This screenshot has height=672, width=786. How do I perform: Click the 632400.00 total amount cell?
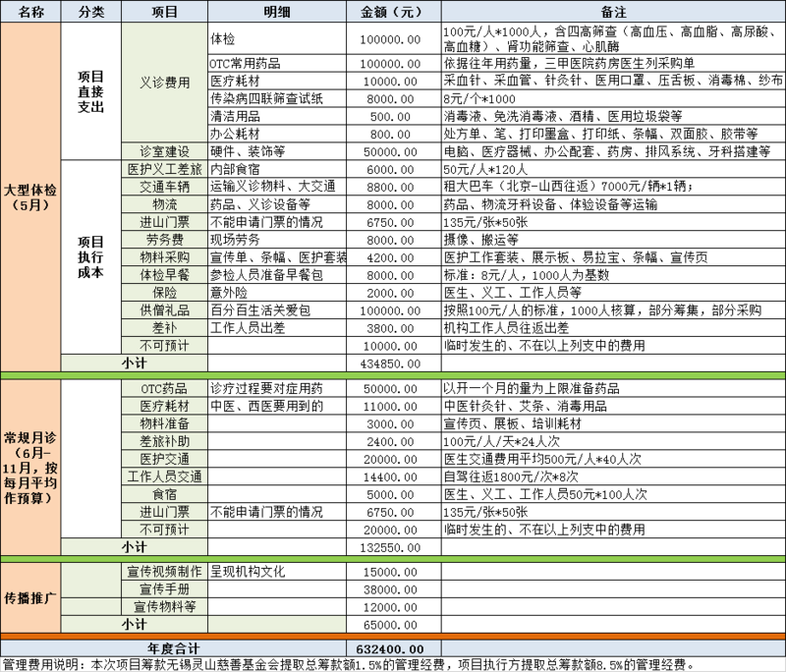[393, 648]
